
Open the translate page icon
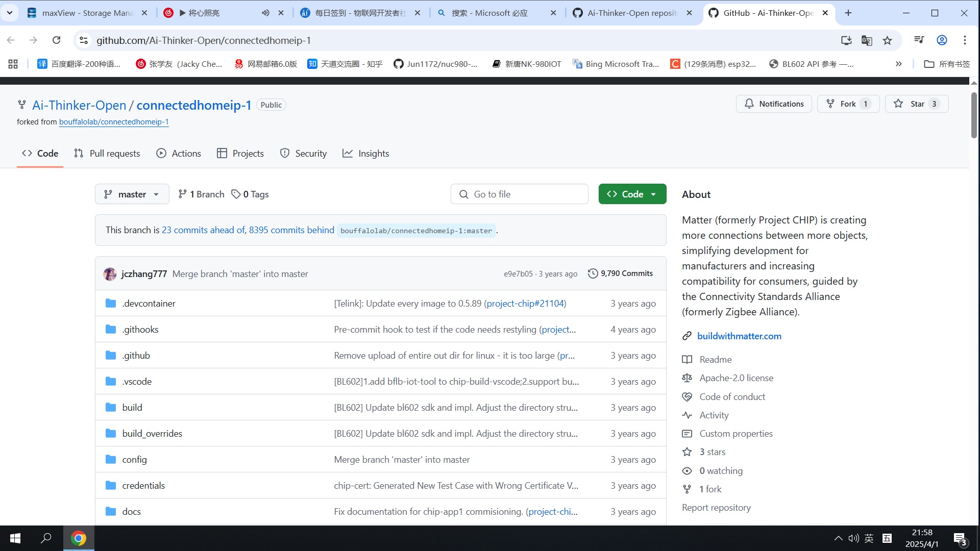pyautogui.click(x=867, y=40)
